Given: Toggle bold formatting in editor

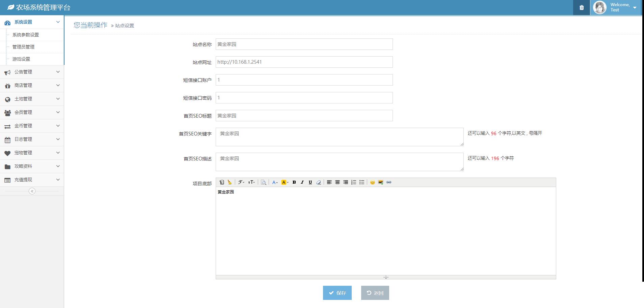Looking at the screenshot, I should [x=294, y=182].
